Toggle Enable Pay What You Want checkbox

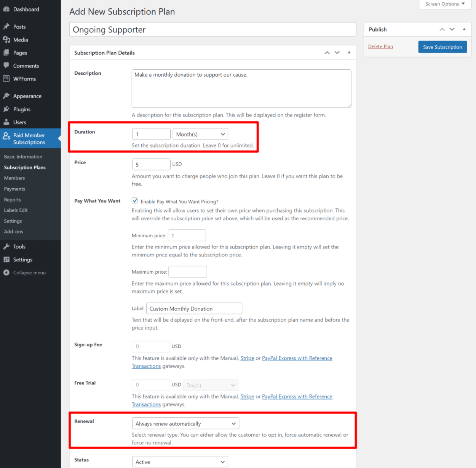point(135,201)
